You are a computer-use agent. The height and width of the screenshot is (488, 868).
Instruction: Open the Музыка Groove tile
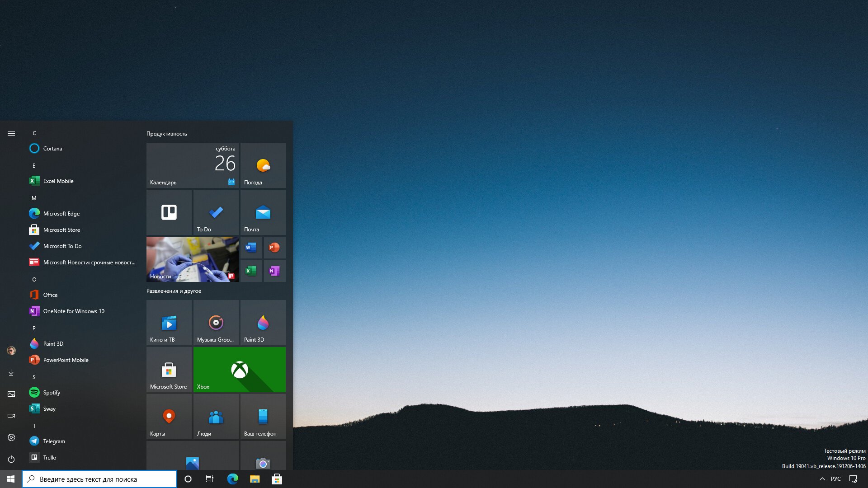pyautogui.click(x=216, y=323)
